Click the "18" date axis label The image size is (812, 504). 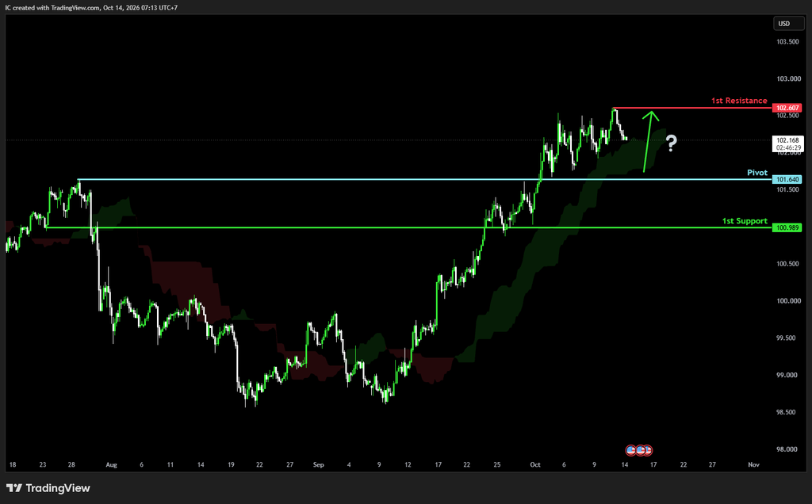13,464
